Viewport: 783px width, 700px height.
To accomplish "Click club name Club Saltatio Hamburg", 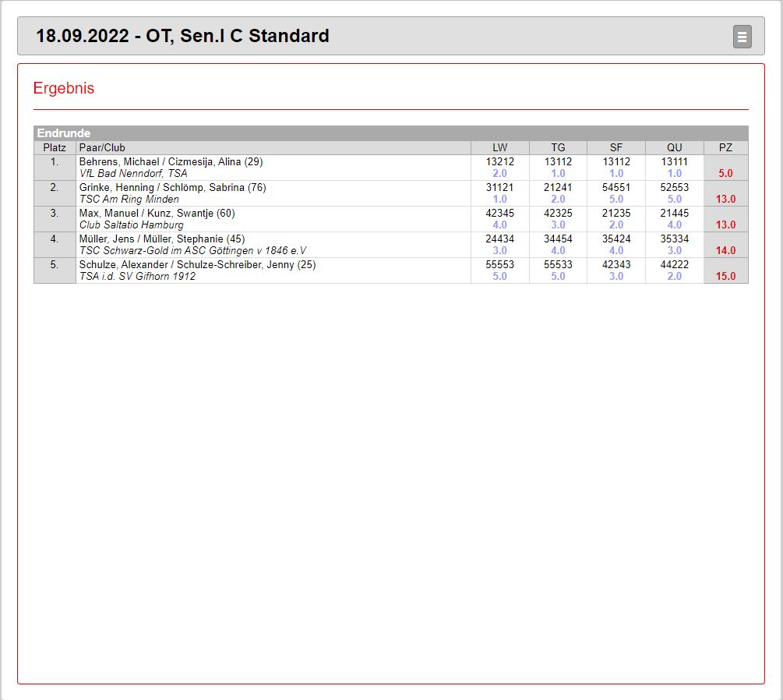I will 132,224.
